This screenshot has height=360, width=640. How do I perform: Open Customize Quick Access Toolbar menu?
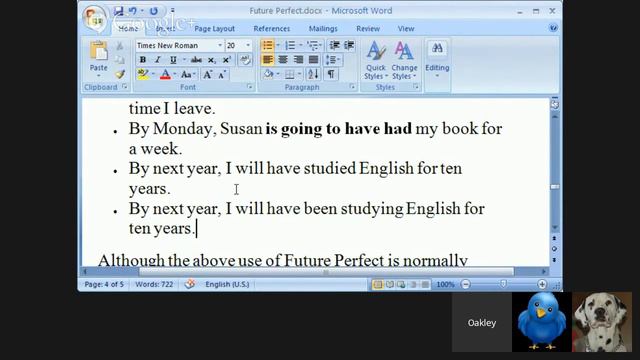(172, 11)
